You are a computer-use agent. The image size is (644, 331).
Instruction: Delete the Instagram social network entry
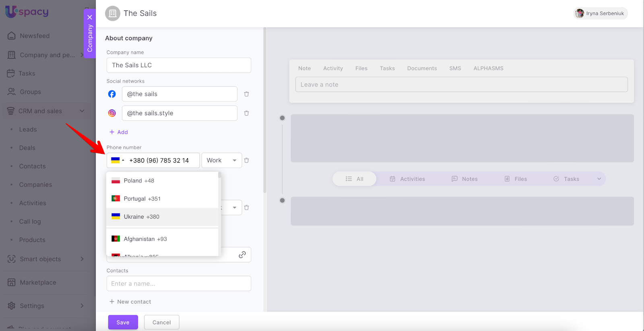[246, 114]
